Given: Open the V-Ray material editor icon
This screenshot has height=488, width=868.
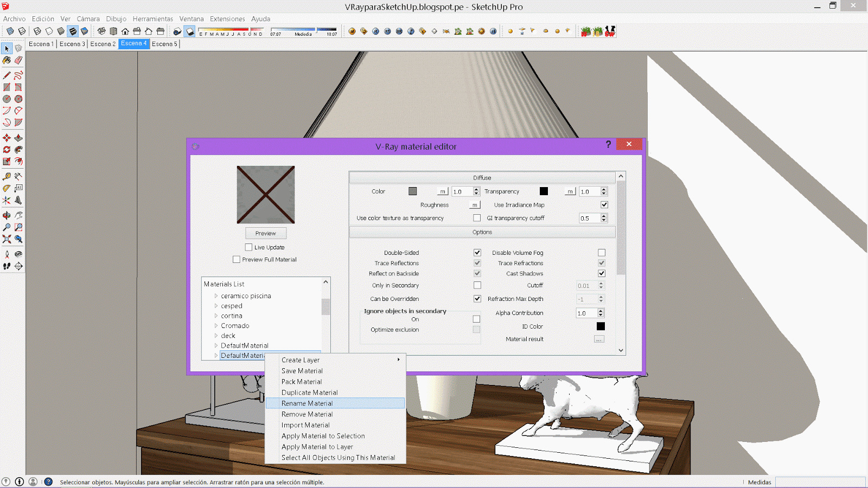Looking at the screenshot, I should tap(352, 31).
